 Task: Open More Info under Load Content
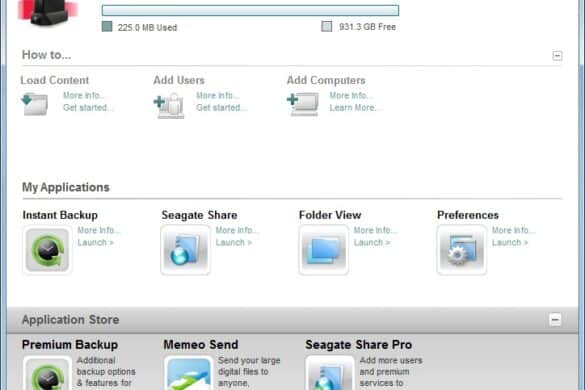[84, 96]
